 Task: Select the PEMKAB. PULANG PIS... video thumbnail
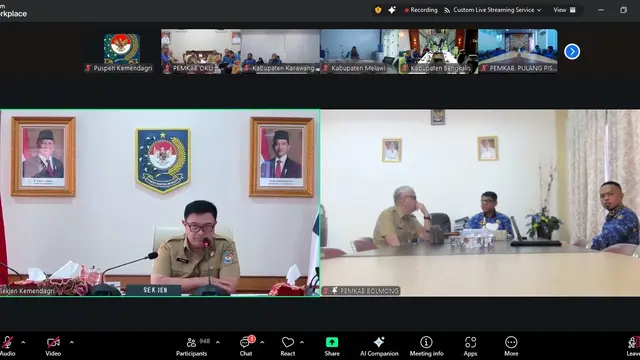(518, 51)
